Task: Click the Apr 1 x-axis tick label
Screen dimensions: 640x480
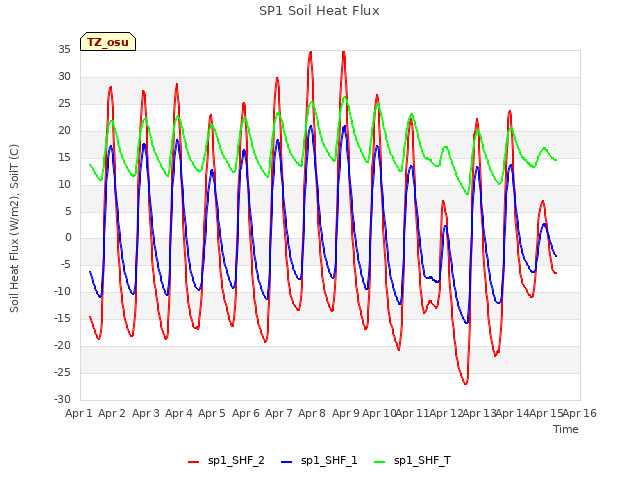Action: coord(79,413)
